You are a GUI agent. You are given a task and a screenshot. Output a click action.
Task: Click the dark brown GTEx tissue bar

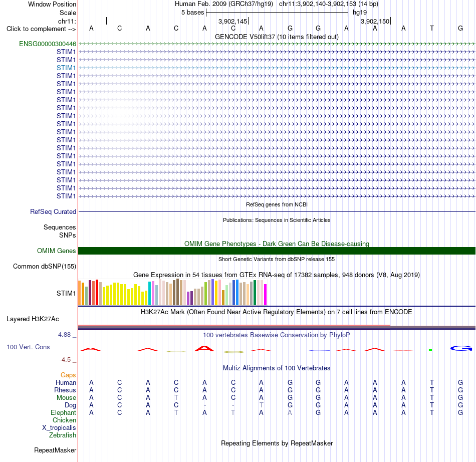[x=177, y=292]
